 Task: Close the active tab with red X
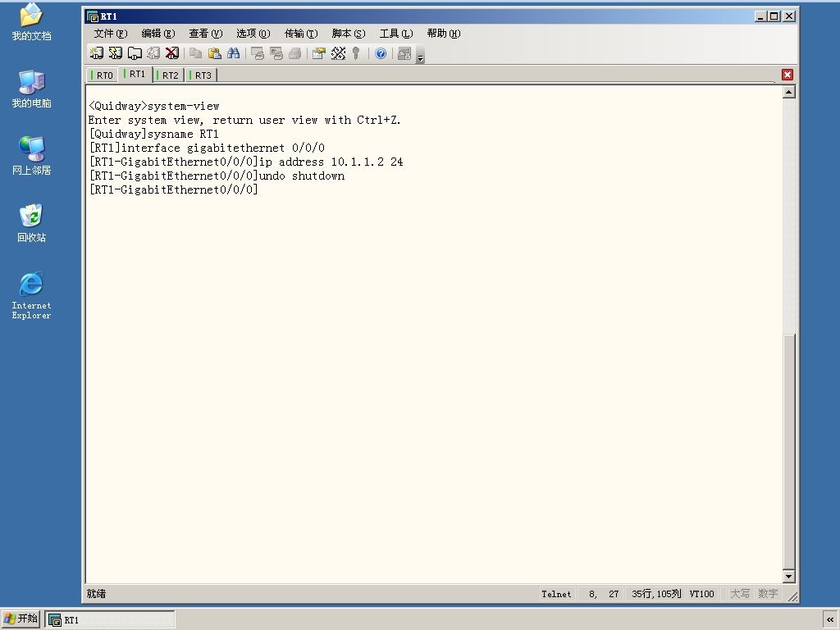point(787,75)
